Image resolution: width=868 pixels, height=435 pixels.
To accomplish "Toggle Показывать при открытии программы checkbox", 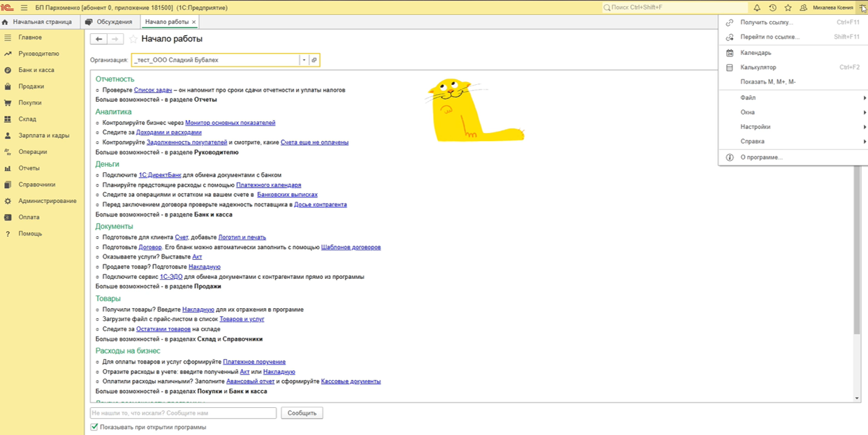I will (x=94, y=427).
